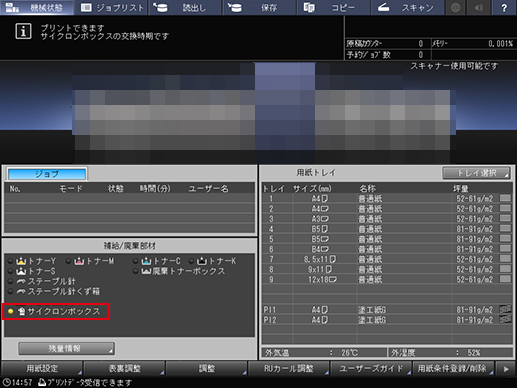Click the トナーM magenta toner icon

(79, 261)
